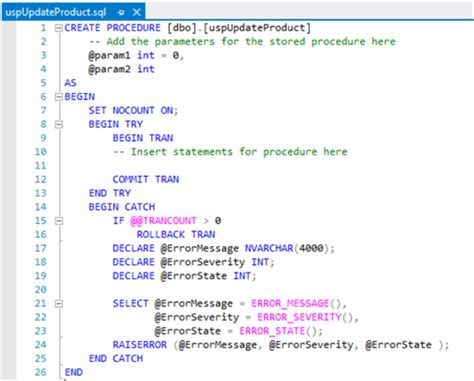Click ERROR_MESSAGE() function on line 21
Image resolution: width=474 pixels, height=381 pixels.
coord(296,303)
